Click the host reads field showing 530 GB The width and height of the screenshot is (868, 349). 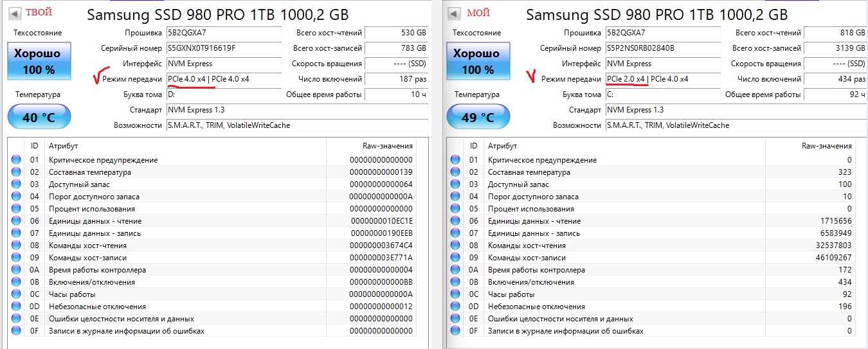[397, 33]
